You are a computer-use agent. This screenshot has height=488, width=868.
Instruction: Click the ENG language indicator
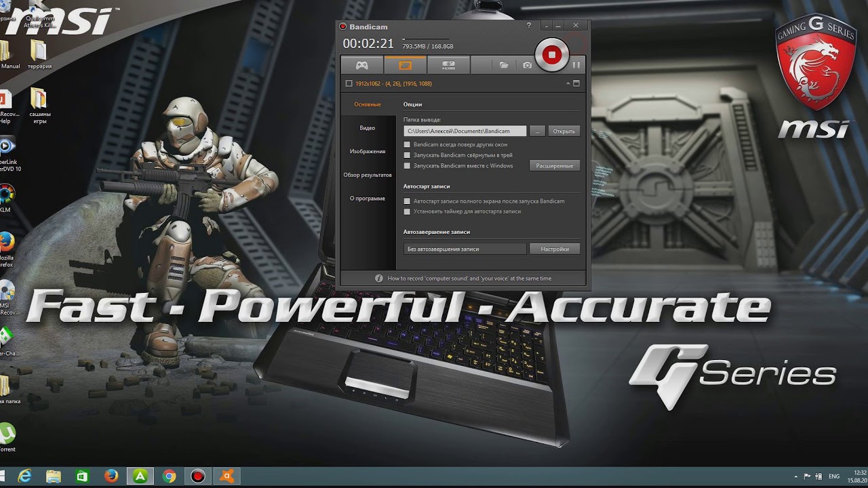[835, 476]
